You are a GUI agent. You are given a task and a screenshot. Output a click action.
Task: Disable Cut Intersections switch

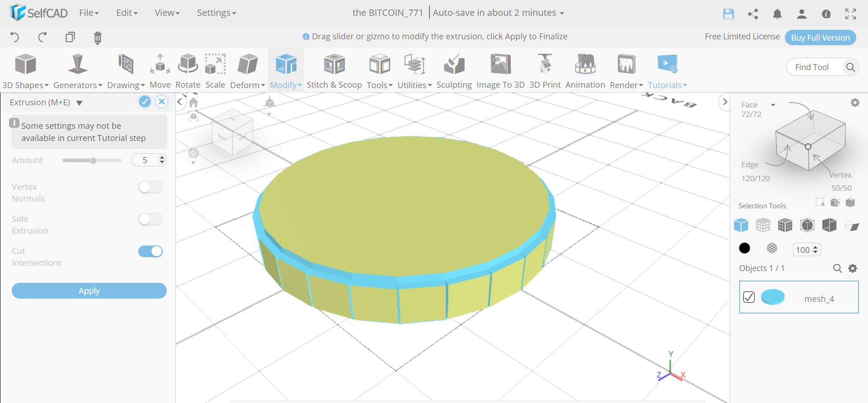(x=151, y=251)
